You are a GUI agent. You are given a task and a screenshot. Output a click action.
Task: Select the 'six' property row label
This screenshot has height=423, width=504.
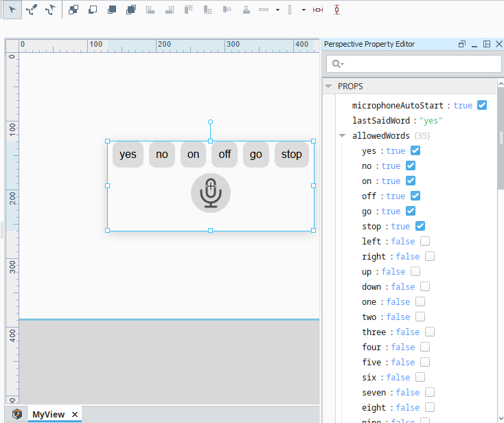[369, 378]
